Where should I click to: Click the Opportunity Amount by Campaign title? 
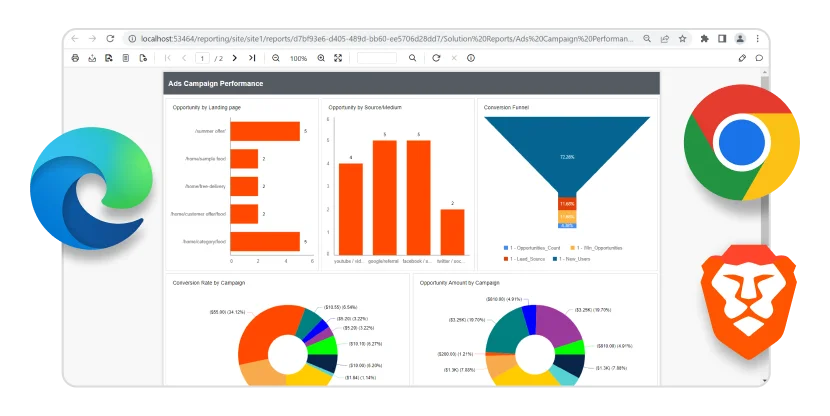click(x=459, y=283)
